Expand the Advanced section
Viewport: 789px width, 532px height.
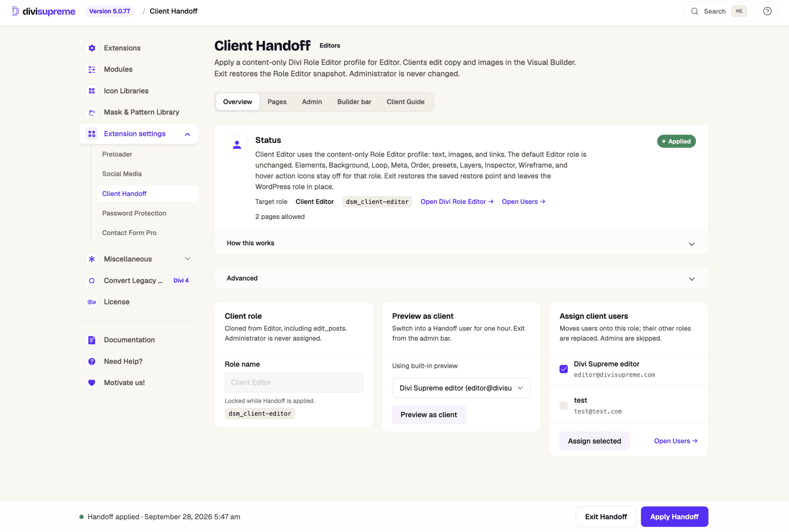click(461, 278)
